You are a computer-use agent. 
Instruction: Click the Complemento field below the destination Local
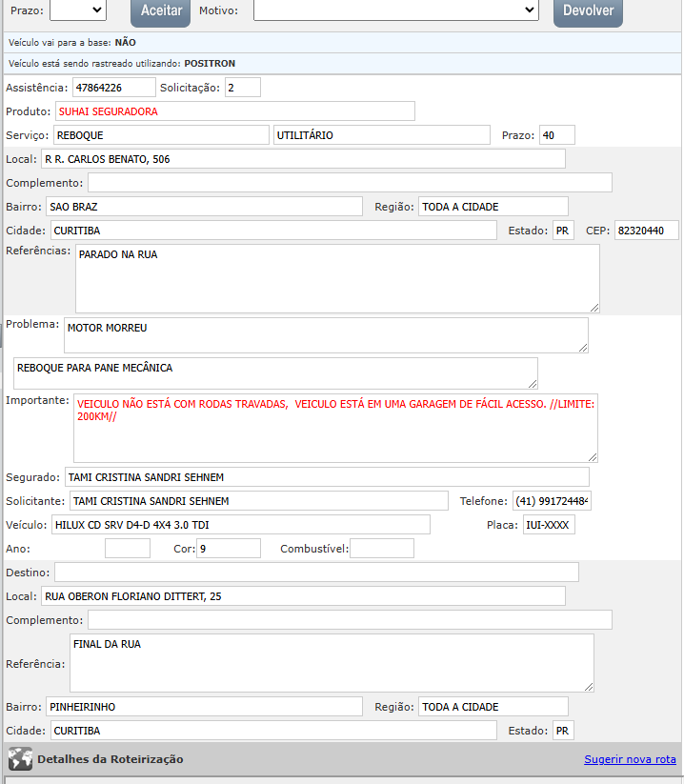pos(350,619)
